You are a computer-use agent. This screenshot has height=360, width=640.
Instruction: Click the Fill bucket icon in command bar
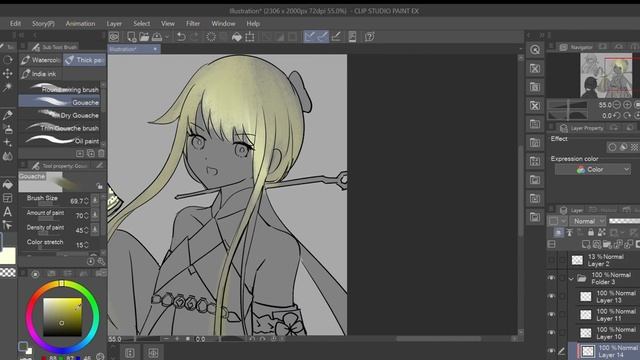click(237, 37)
